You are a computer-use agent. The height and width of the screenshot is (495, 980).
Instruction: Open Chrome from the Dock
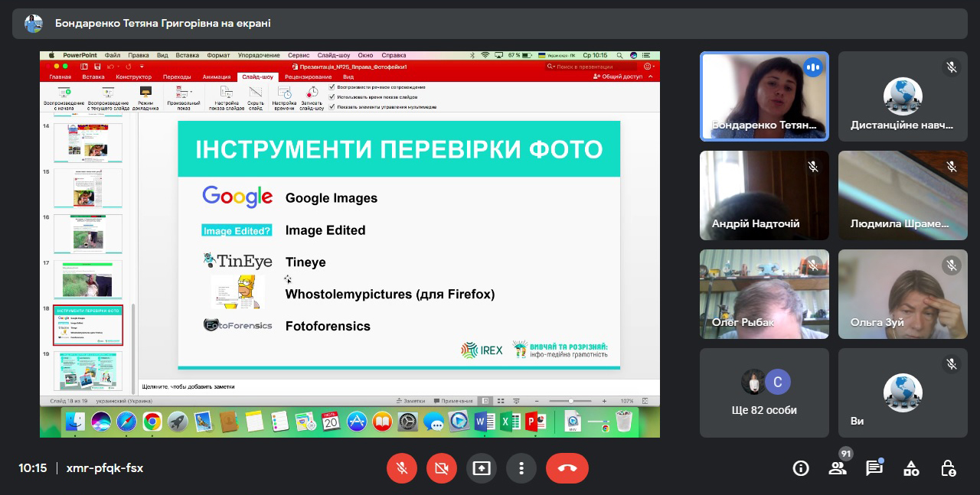[x=152, y=422]
